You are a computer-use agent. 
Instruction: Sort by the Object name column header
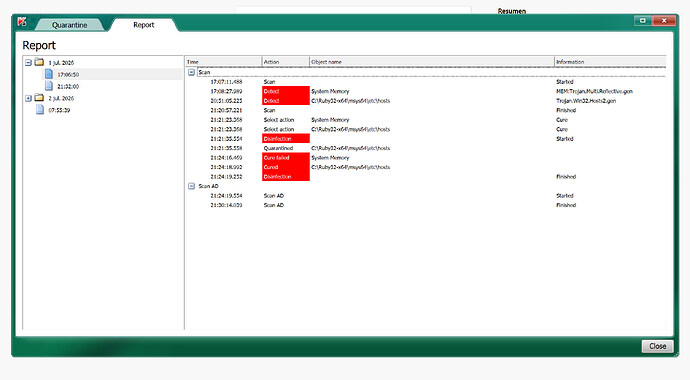click(x=432, y=62)
